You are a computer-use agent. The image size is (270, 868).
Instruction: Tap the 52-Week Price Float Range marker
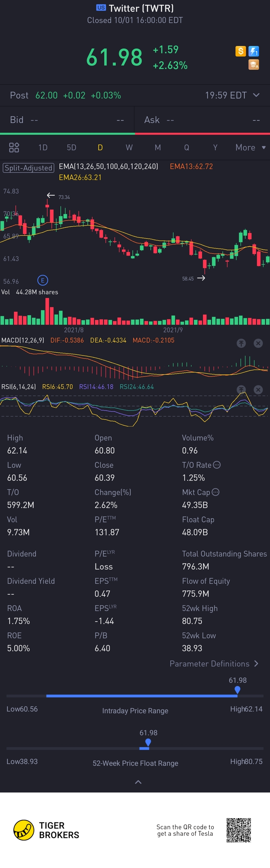coord(148,742)
